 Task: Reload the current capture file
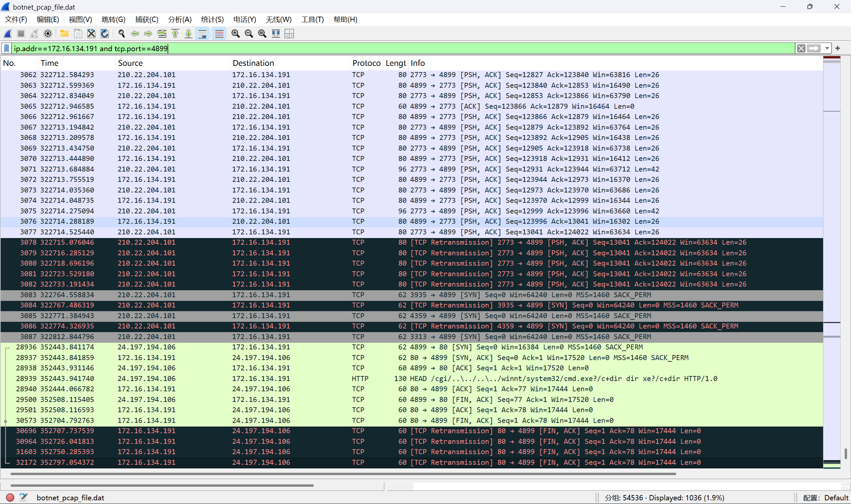pyautogui.click(x=105, y=34)
